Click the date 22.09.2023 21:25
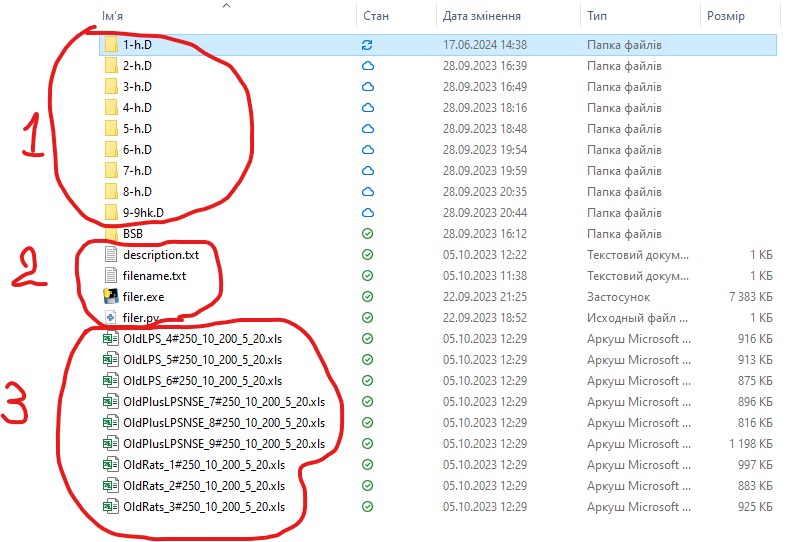The width and height of the screenshot is (809, 542). tap(485, 297)
